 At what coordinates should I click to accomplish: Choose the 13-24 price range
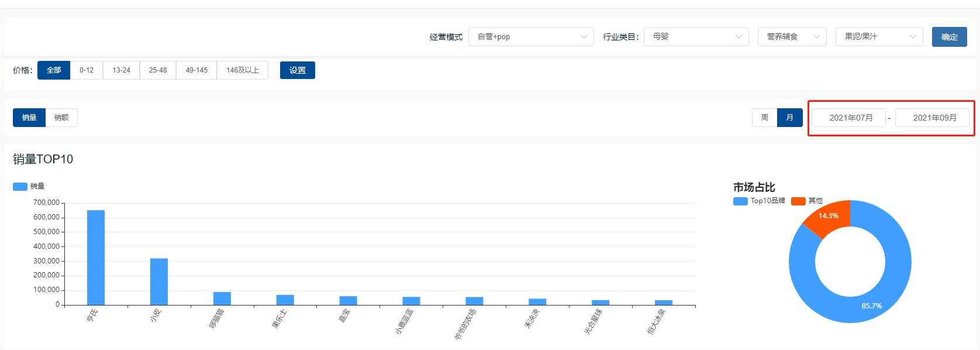(x=121, y=70)
